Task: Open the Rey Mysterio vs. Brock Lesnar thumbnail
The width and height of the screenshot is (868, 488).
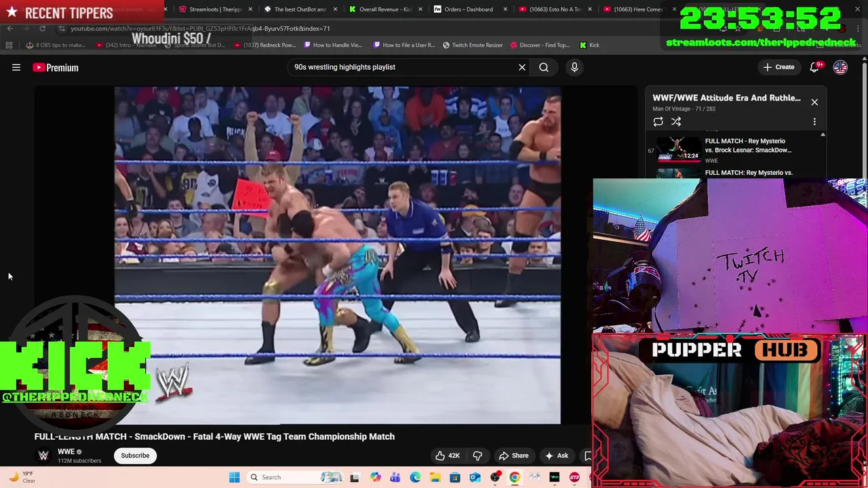Action: [679, 149]
